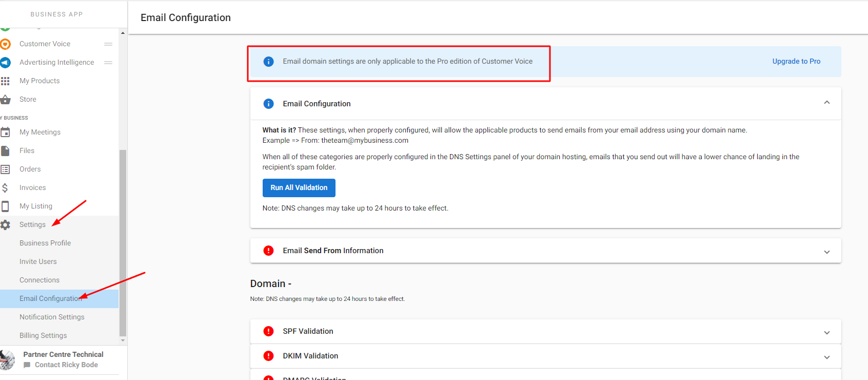The height and width of the screenshot is (380, 868).
Task: Click Contact Ricky Bode link
Action: (x=66, y=365)
